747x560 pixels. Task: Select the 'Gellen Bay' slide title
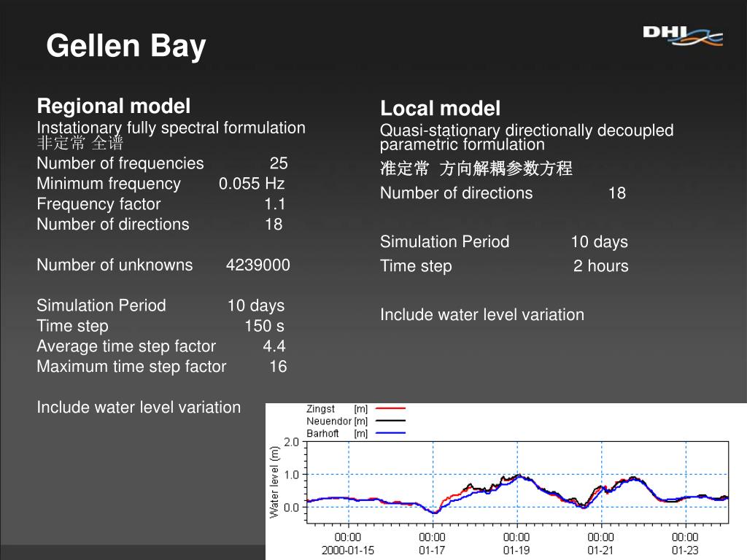126,47
